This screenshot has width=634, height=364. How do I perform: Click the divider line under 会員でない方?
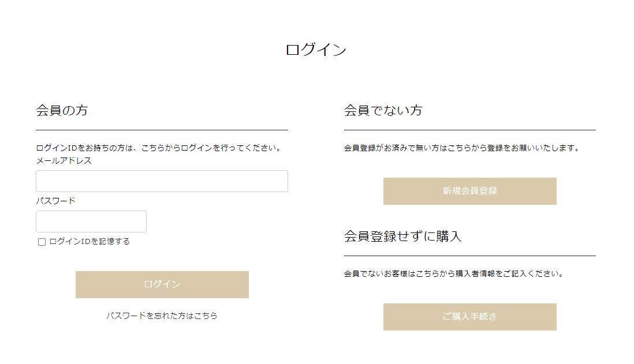pos(469,130)
